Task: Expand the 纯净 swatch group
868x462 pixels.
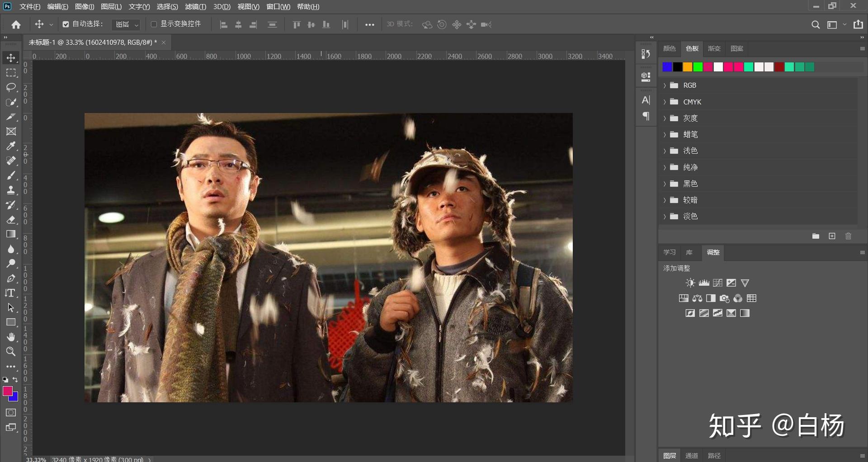Action: 665,167
